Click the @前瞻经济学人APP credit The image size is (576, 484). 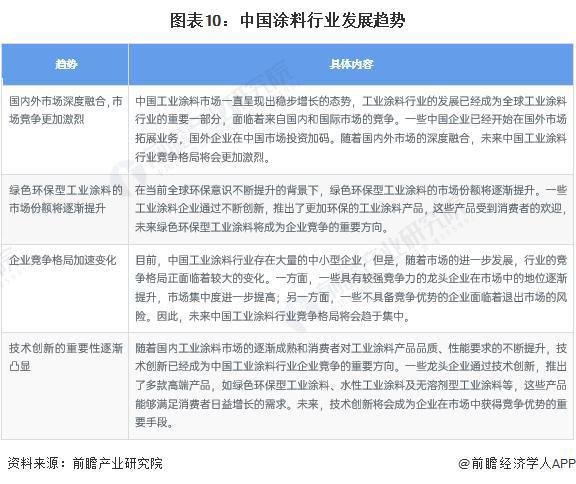(516, 463)
